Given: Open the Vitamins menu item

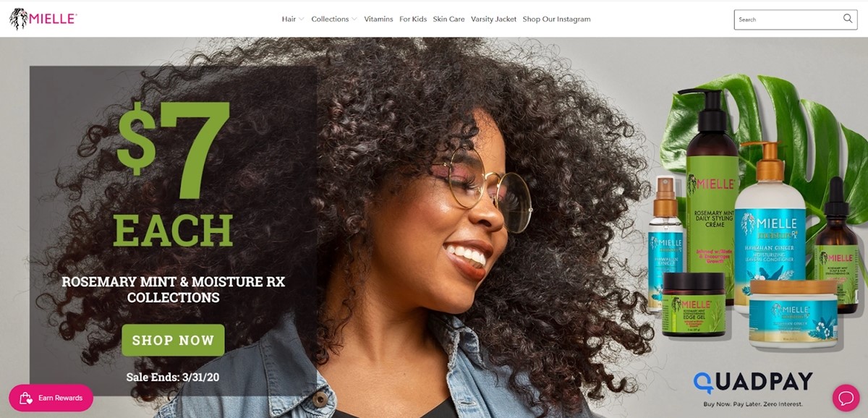Looking at the screenshot, I should click(x=378, y=20).
